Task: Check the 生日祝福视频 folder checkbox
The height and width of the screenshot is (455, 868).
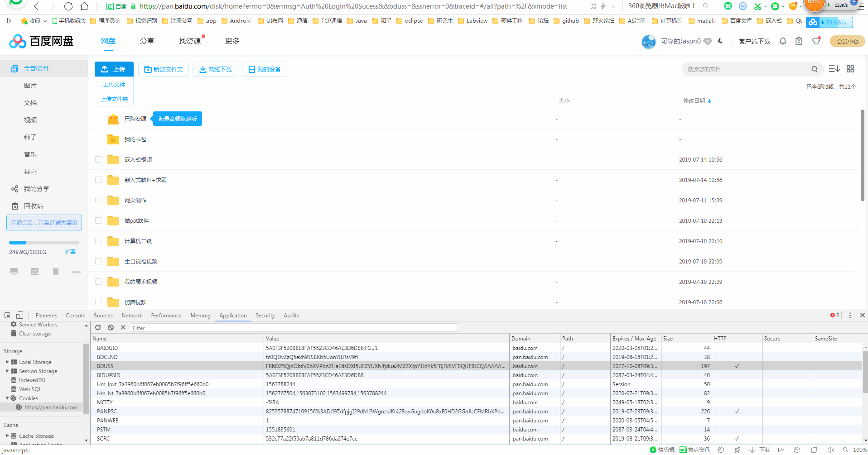Action: click(x=98, y=261)
